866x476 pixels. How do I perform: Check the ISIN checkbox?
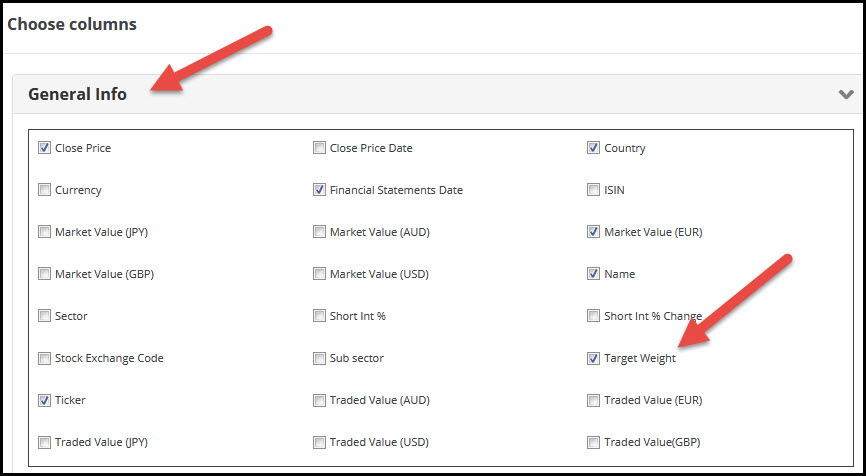pos(594,190)
